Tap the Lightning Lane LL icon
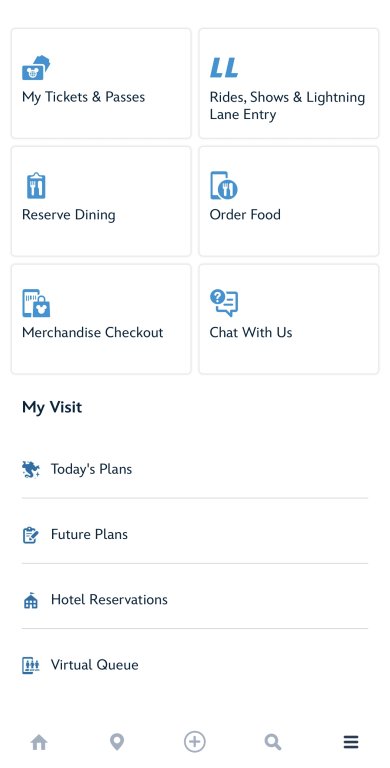The image size is (390, 768). click(224, 68)
